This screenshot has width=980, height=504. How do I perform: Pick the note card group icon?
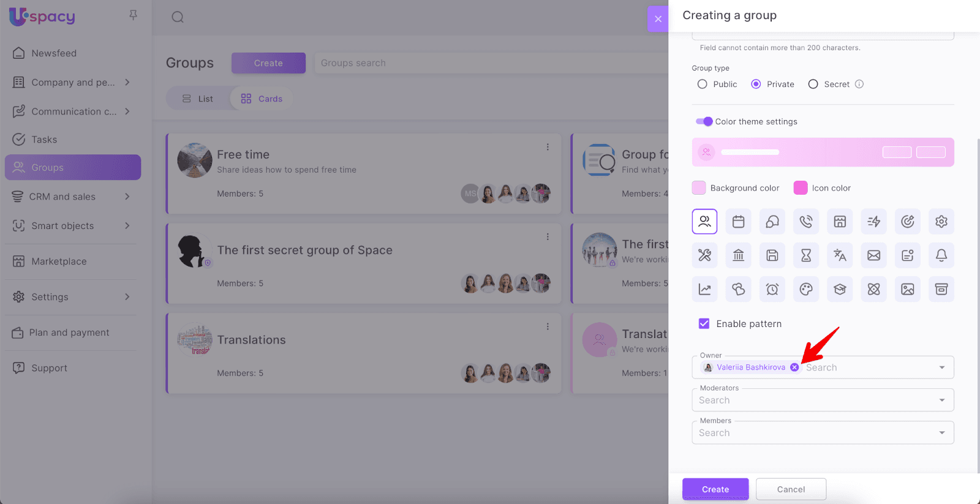coord(908,255)
